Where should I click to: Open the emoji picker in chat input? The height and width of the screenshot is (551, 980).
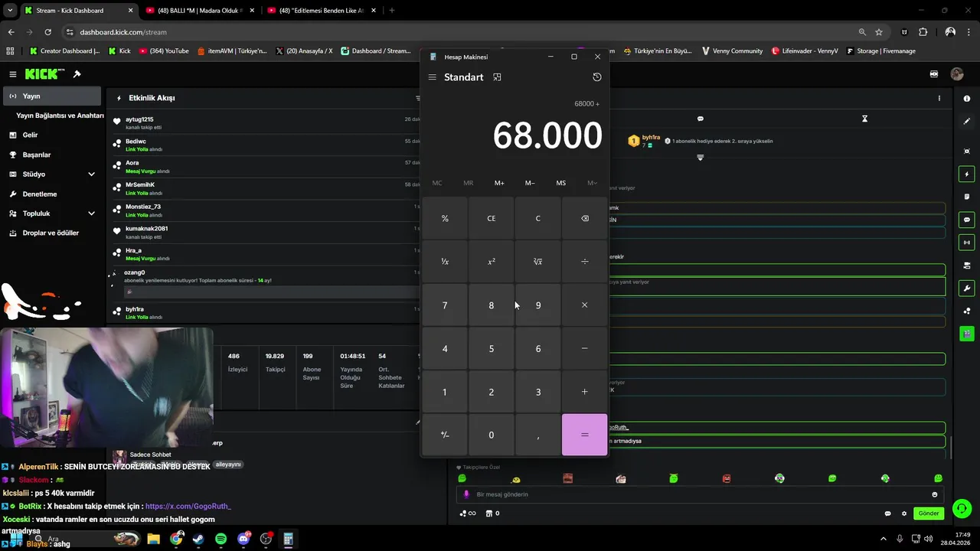pyautogui.click(x=934, y=494)
